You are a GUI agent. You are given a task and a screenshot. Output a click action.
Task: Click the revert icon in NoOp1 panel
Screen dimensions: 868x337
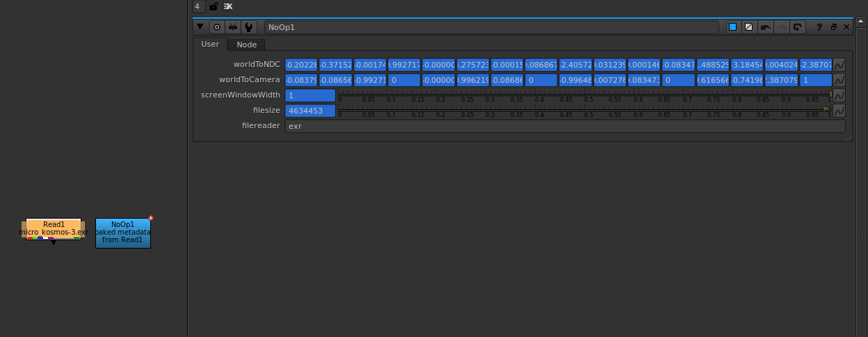pyautogui.click(x=797, y=27)
